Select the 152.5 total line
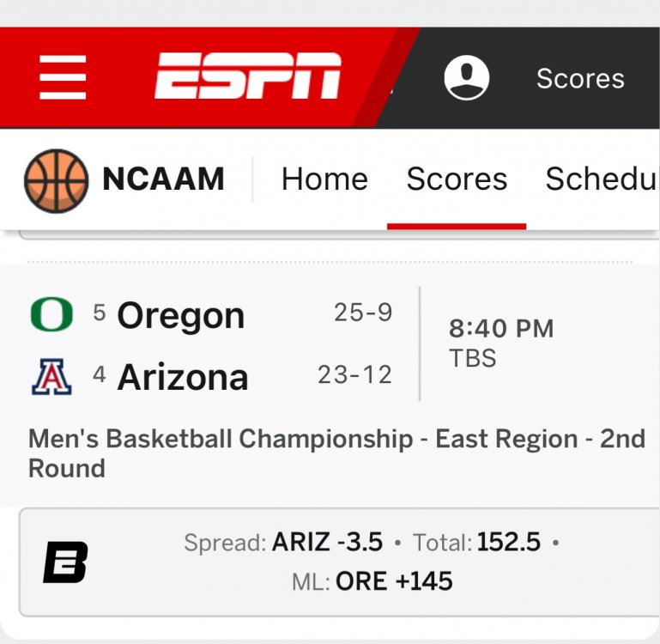660x644 pixels. pyautogui.click(x=509, y=543)
